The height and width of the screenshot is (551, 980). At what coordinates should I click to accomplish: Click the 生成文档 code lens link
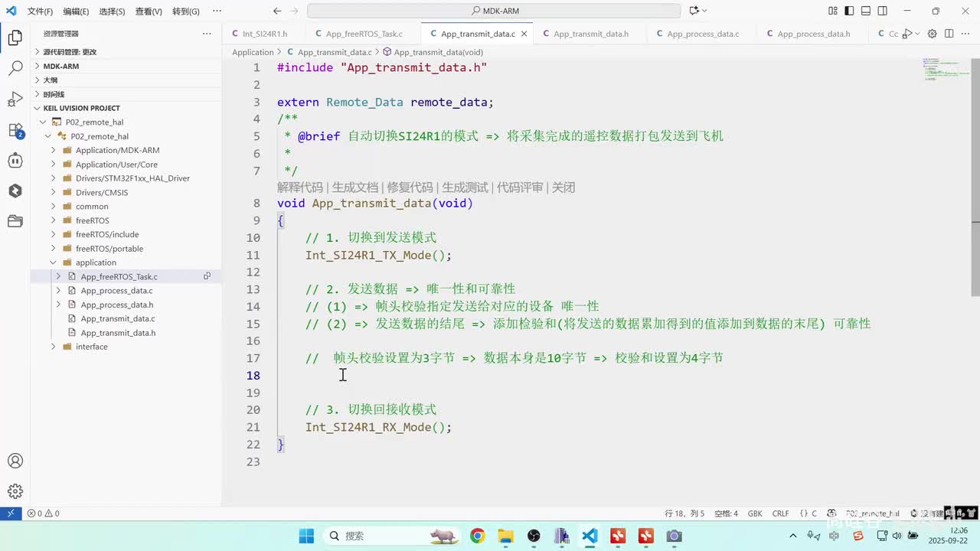coord(355,187)
